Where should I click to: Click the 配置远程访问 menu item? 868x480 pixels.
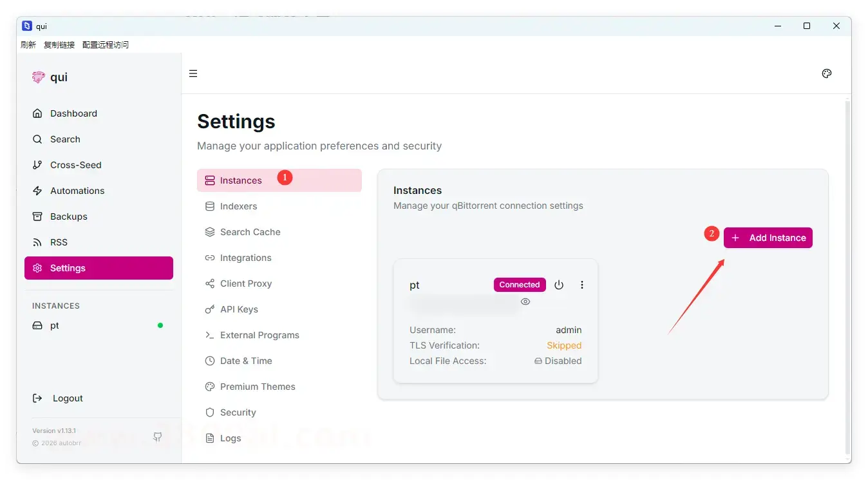click(106, 45)
